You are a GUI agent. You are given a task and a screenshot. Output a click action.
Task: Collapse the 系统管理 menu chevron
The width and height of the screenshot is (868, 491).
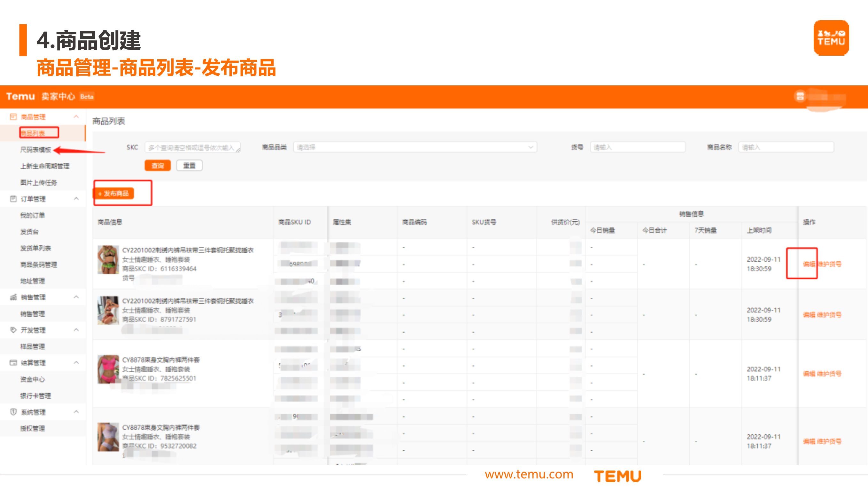[x=76, y=412]
